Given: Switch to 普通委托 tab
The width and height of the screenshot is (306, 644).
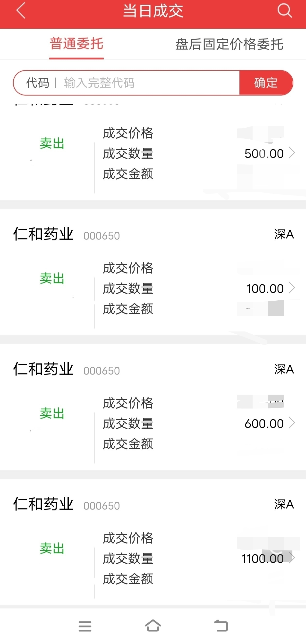Looking at the screenshot, I should point(76,44).
